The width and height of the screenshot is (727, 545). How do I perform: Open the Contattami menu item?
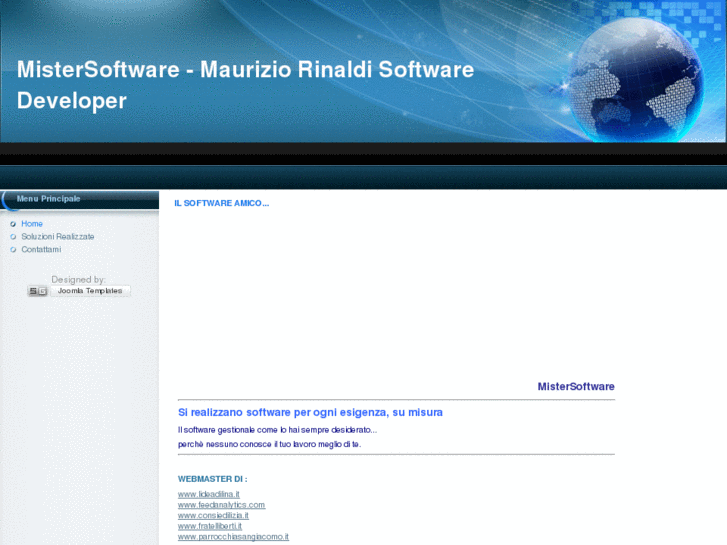[x=41, y=250]
